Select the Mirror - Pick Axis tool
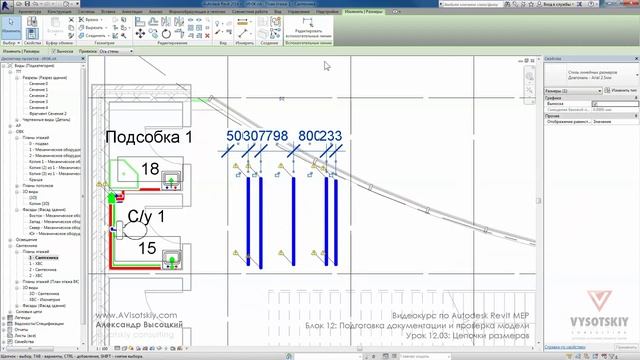Screen dimensions: 640x360 (x=166, y=21)
